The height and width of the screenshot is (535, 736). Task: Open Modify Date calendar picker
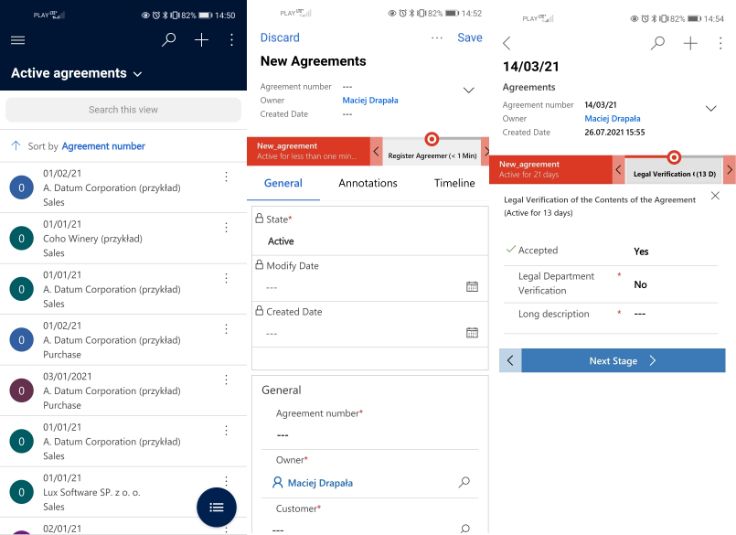[x=472, y=286]
